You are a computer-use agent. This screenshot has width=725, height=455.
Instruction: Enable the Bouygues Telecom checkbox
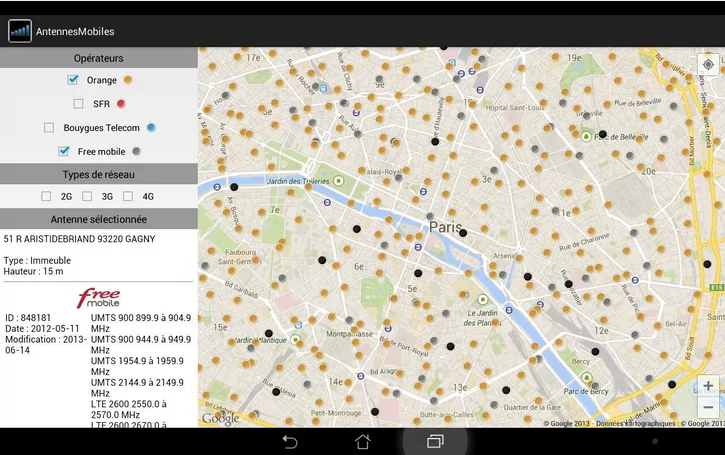point(49,128)
